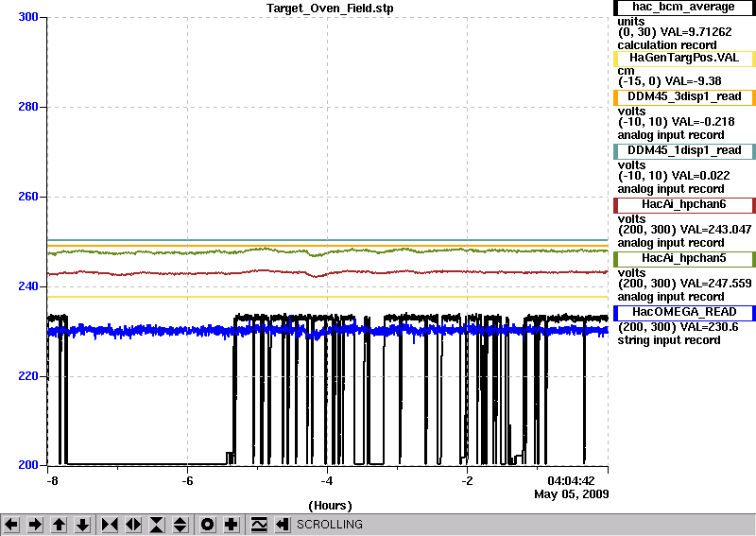Click the x-axis -4 hours label
Image resolution: width=756 pixels, height=536 pixels.
(327, 481)
